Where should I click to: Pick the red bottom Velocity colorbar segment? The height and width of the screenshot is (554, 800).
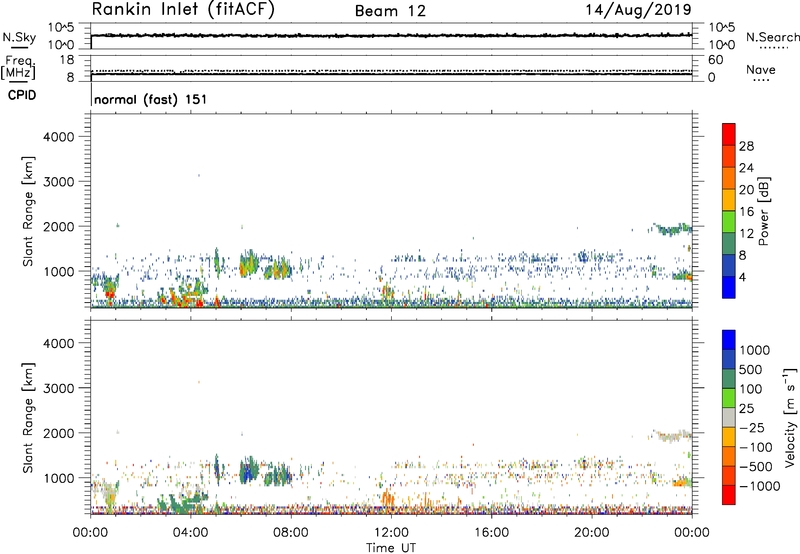[729, 495]
